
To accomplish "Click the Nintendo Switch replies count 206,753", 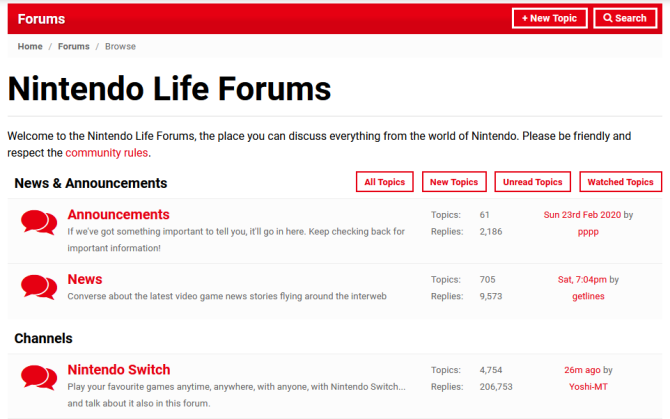I will pyautogui.click(x=496, y=387).
